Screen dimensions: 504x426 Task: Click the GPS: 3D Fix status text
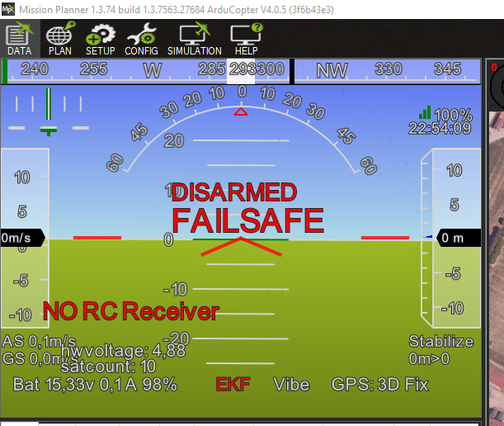pos(380,384)
